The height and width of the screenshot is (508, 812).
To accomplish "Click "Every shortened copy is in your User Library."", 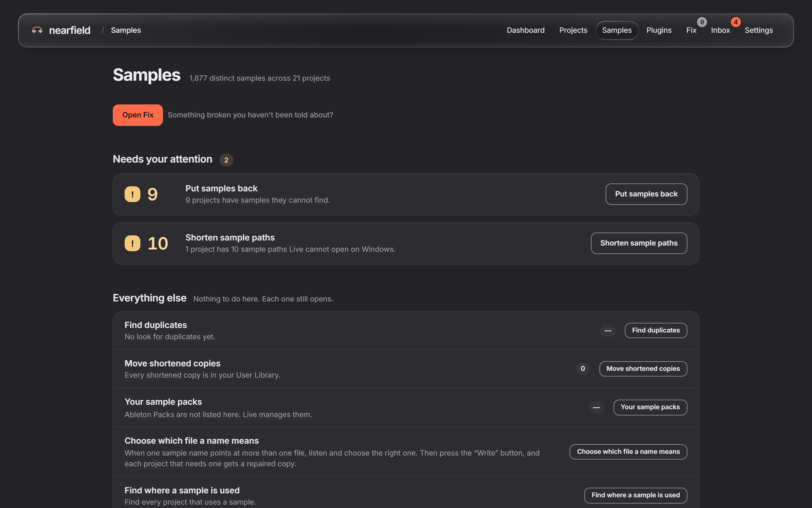I will point(202,375).
